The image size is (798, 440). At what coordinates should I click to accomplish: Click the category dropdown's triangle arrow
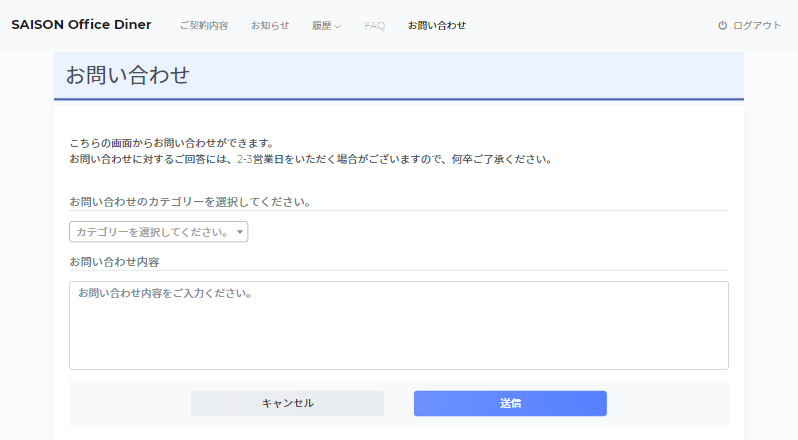[x=240, y=232]
